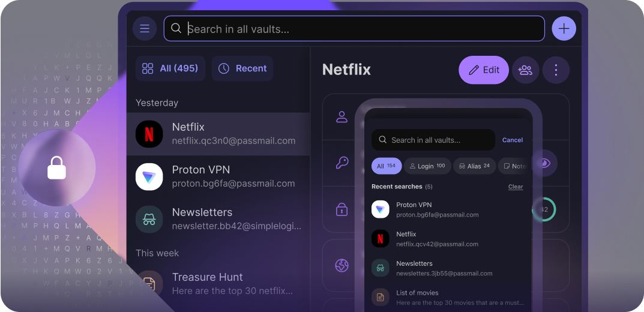
Task: Click the padlock icon in details panel
Action: 342,209
